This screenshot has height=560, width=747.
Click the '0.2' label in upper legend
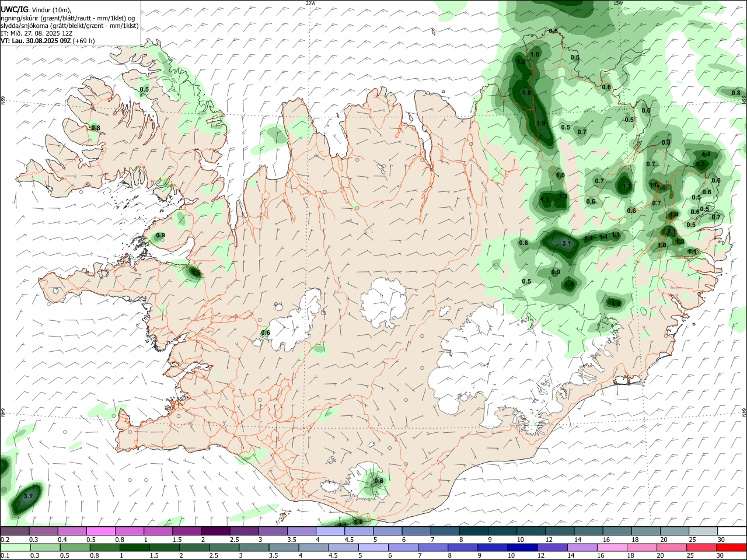pyautogui.click(x=5, y=540)
